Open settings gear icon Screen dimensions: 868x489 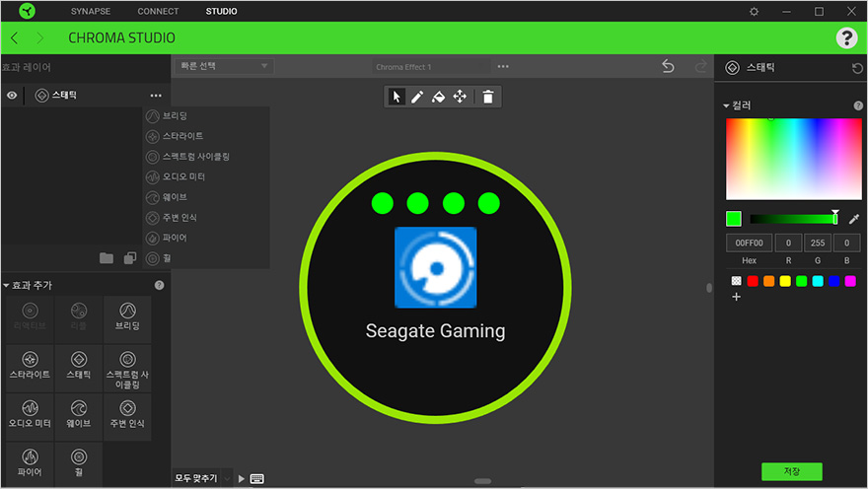coord(754,11)
